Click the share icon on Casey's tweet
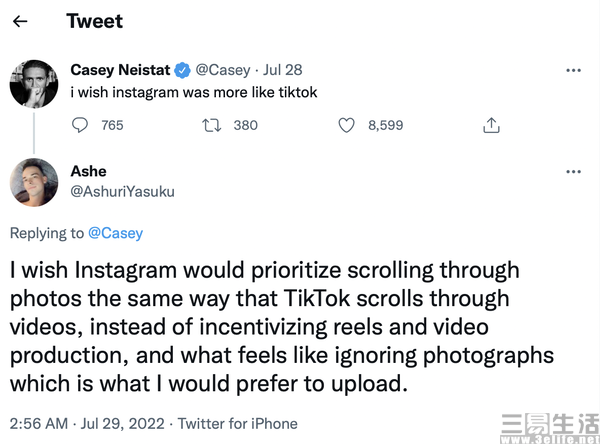The image size is (600, 444). coord(491,125)
